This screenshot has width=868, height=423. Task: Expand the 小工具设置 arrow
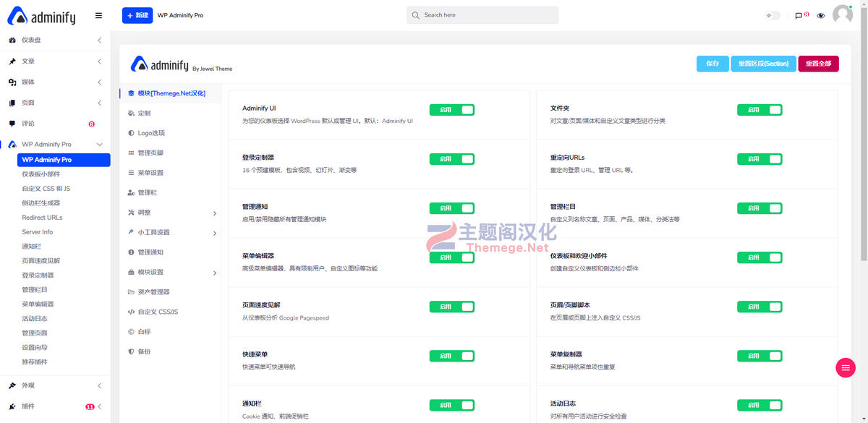[215, 233]
